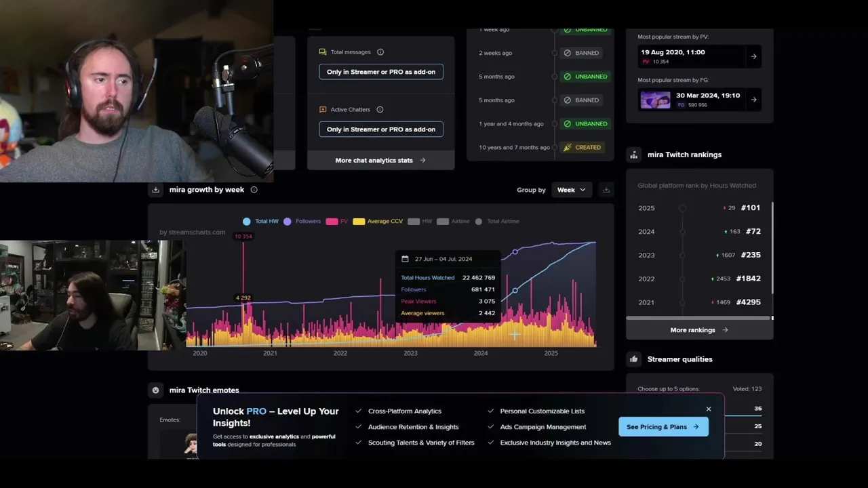This screenshot has width=868, height=488.
Task: Click See Pricing & Plans button
Action: tap(663, 427)
